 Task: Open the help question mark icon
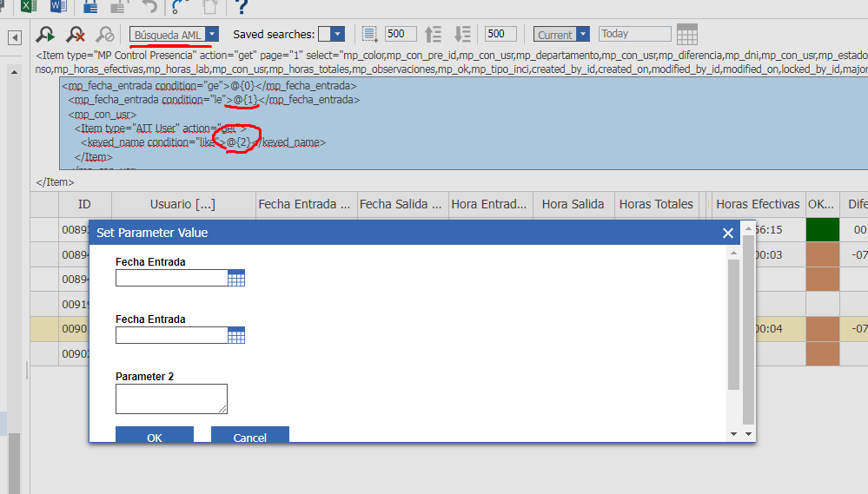241,7
